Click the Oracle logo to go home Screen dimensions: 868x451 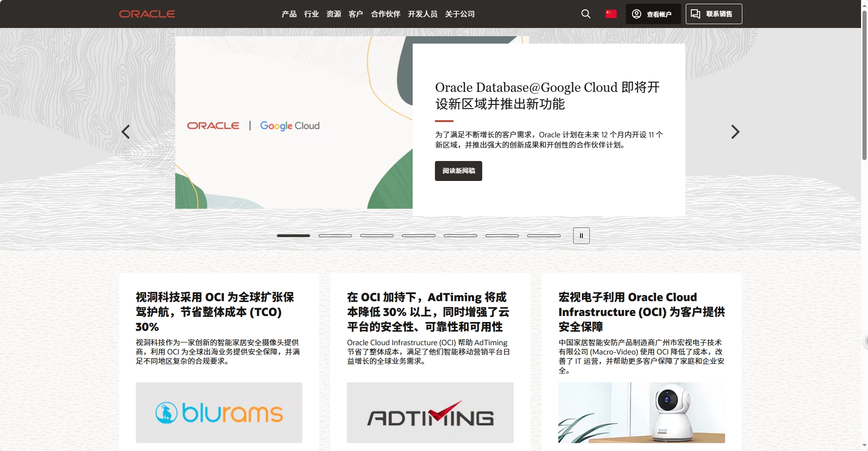[147, 13]
